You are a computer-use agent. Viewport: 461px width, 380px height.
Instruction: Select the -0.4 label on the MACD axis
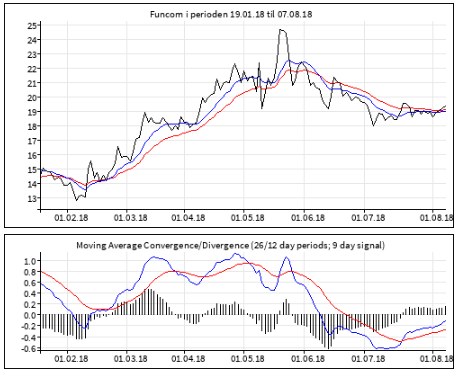(x=28, y=337)
